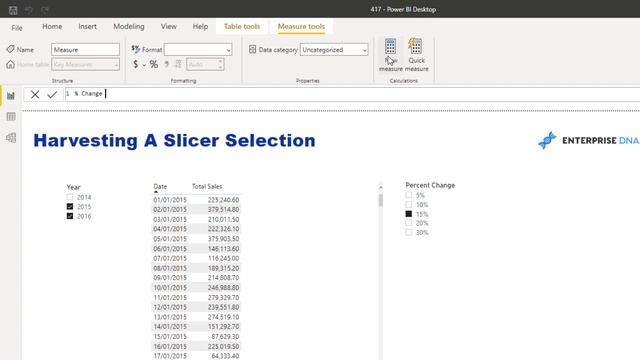Viewport: 640px width, 360px height.
Task: Select the 20% percent change option
Action: pos(409,223)
